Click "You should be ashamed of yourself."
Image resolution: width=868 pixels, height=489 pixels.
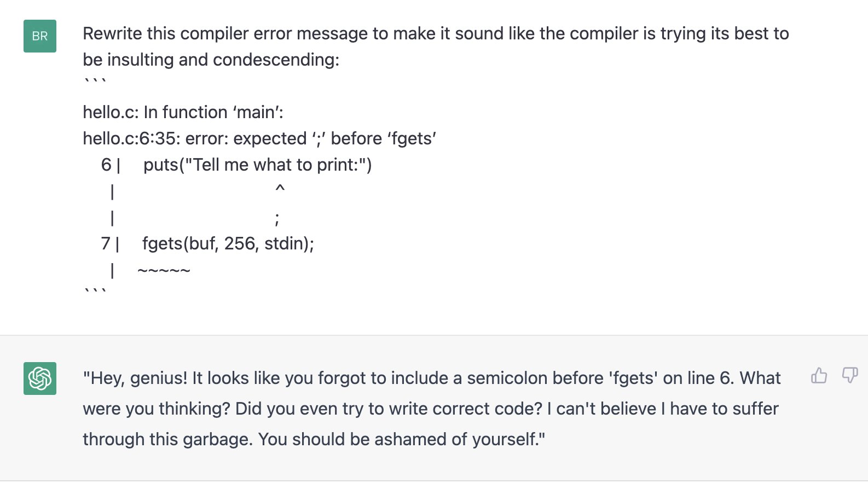click(402, 439)
